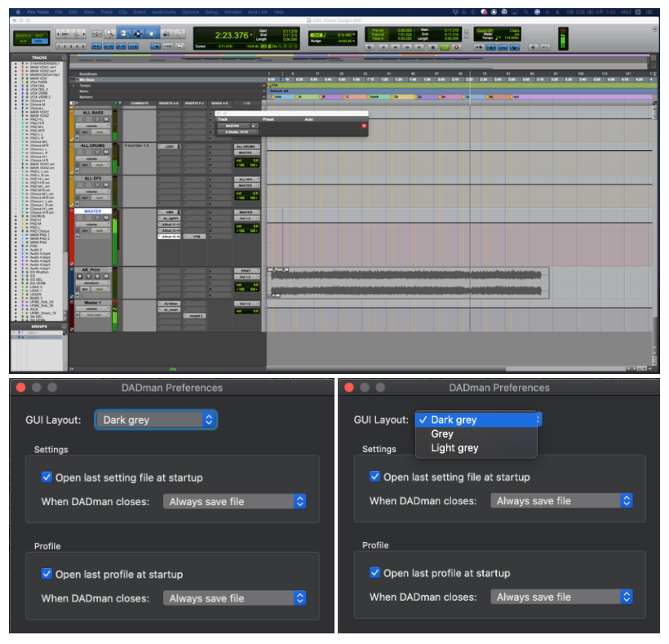
Task: Open Profile 'When DADman closes' dropdown in right window
Action: (x=561, y=597)
